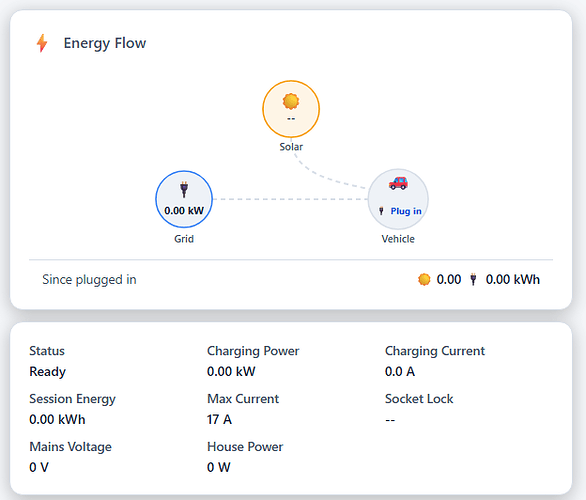The width and height of the screenshot is (586, 500).
Task: Click the Since plugged in label
Action: coord(89,280)
